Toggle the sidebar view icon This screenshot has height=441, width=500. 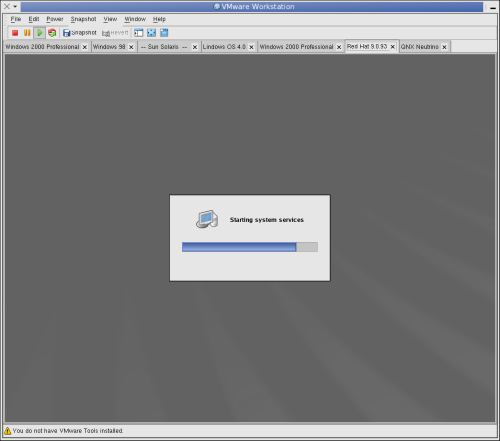[x=139, y=33]
